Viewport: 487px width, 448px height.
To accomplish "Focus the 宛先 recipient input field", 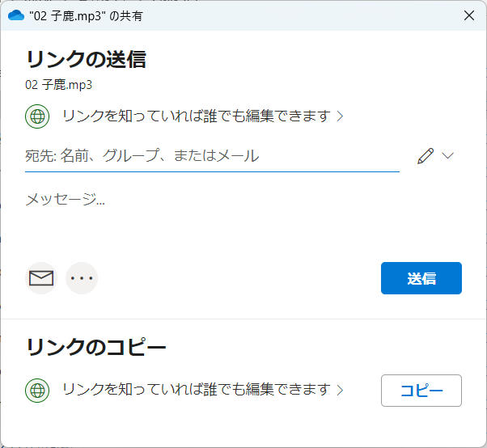I will point(212,156).
